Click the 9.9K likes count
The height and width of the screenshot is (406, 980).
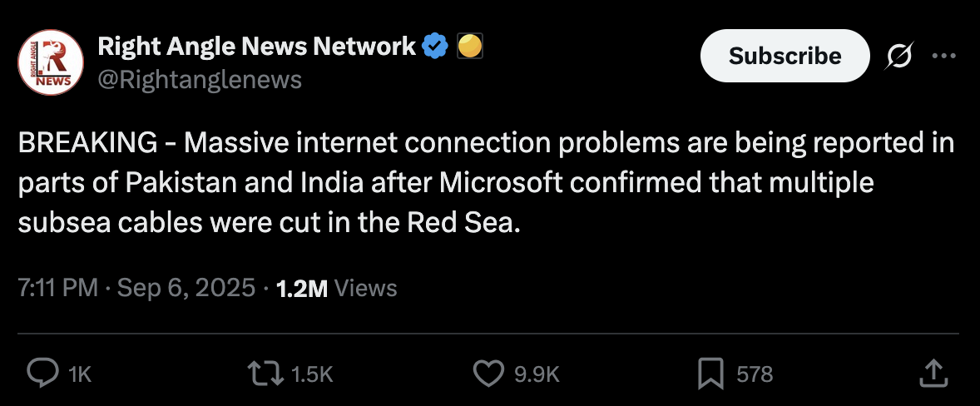point(537,375)
